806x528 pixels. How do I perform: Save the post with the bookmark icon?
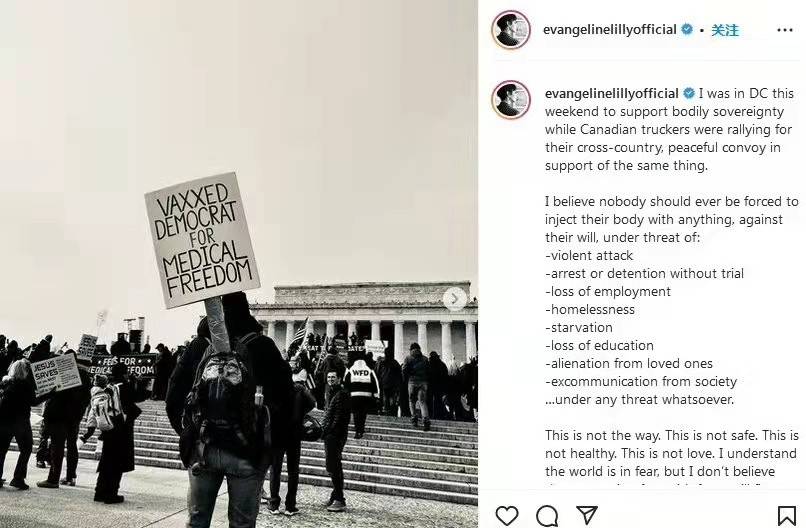click(x=786, y=516)
